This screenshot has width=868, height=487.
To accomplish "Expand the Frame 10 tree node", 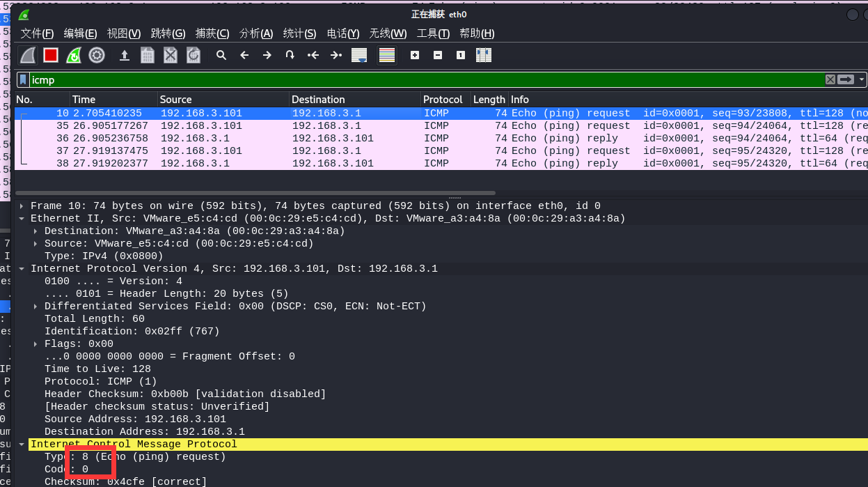I will coord(22,206).
